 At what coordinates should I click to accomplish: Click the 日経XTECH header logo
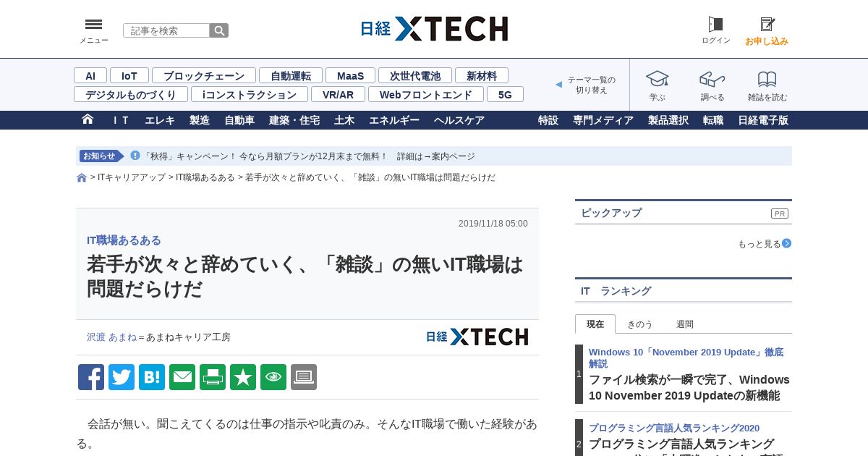tap(434, 29)
